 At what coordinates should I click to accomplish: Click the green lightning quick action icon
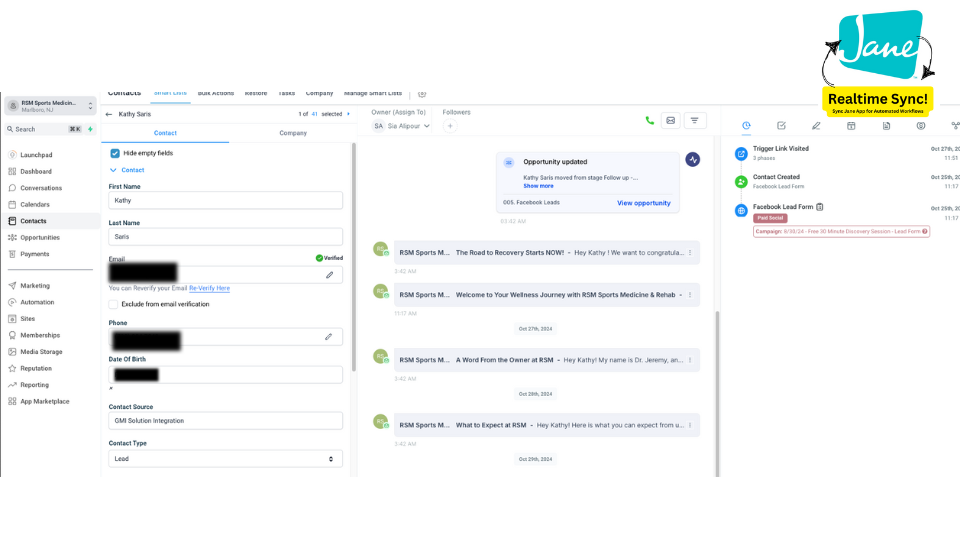(91, 129)
